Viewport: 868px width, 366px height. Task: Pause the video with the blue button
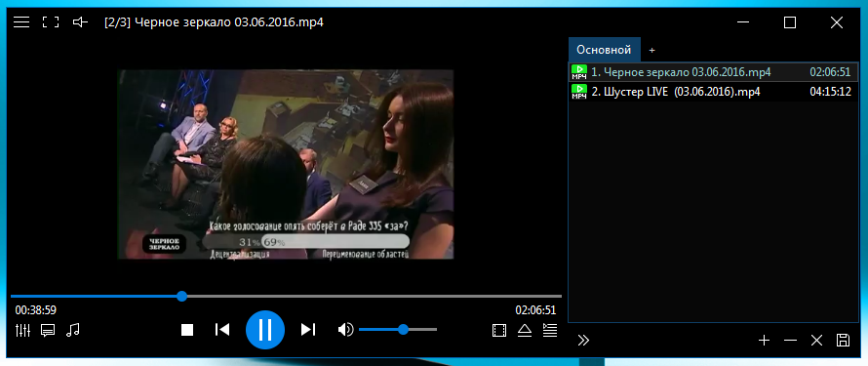click(x=265, y=330)
